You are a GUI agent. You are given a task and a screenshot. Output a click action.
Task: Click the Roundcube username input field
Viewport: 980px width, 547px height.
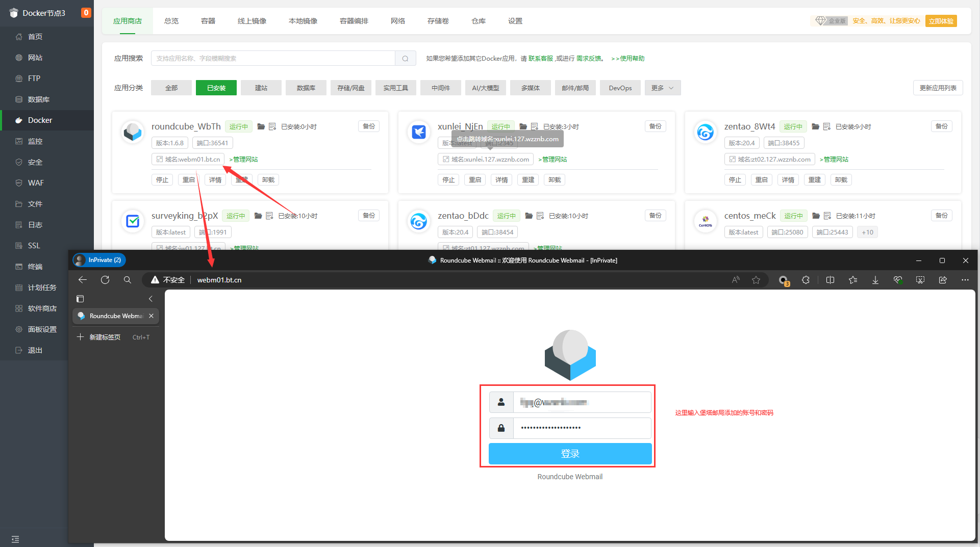click(x=582, y=402)
